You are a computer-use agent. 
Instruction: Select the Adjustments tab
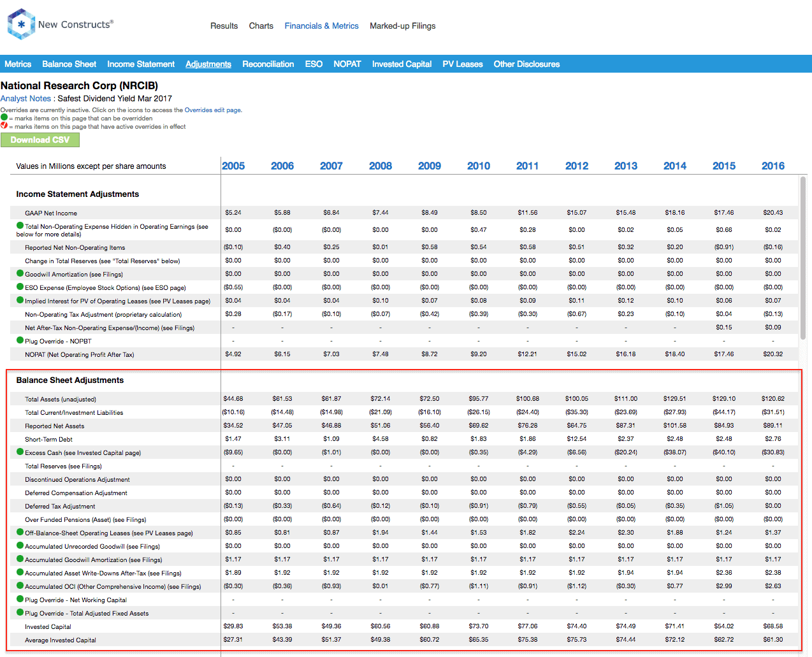pos(208,64)
